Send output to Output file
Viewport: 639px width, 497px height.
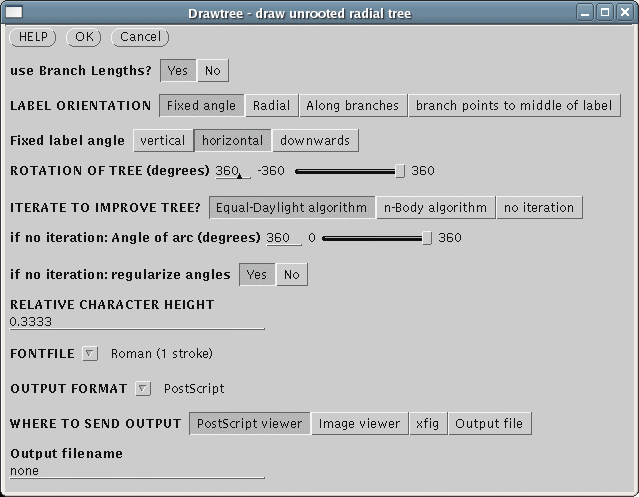point(489,424)
